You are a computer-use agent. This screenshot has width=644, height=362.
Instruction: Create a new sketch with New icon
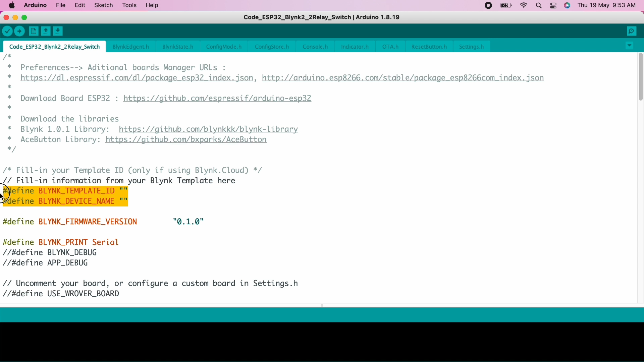click(33, 32)
